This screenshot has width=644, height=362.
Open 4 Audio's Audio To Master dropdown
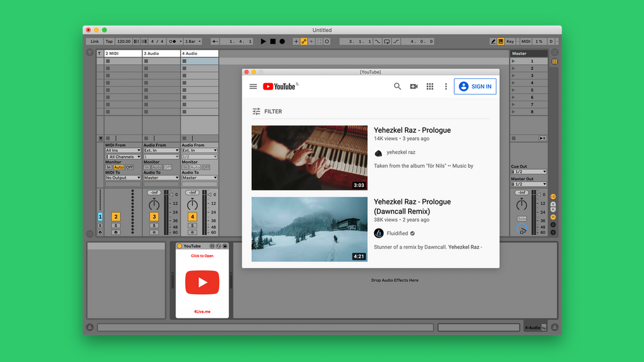click(199, 177)
